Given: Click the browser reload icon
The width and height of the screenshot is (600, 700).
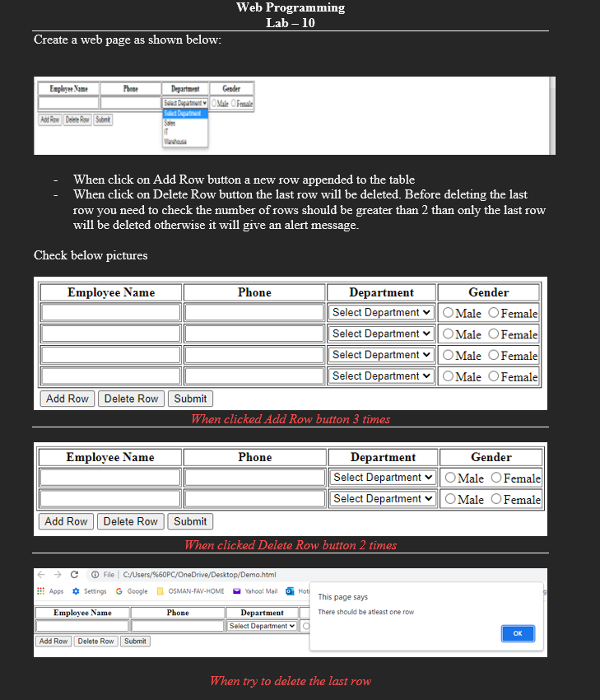Looking at the screenshot, I should click(75, 575).
